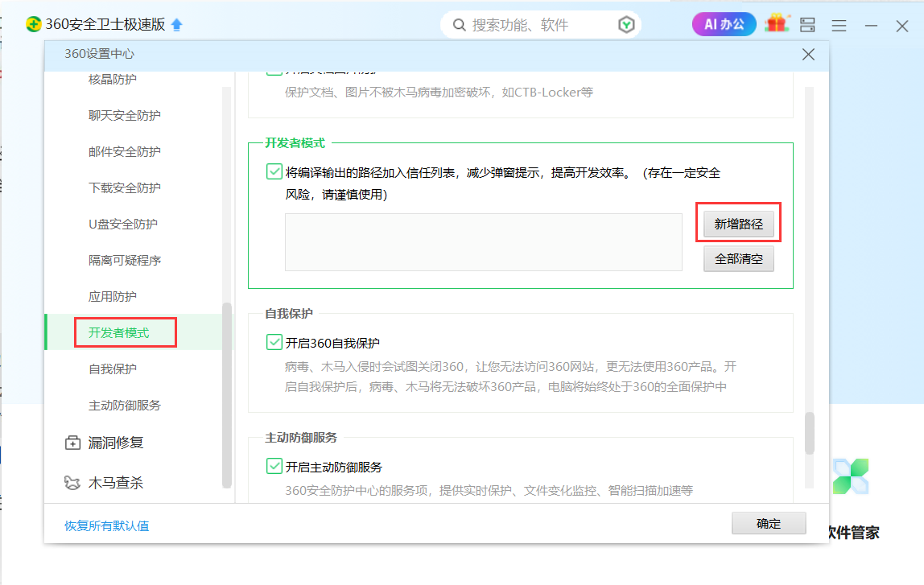The image size is (924, 585).
Task: Close the 360设置中心 dialog
Action: coord(808,54)
